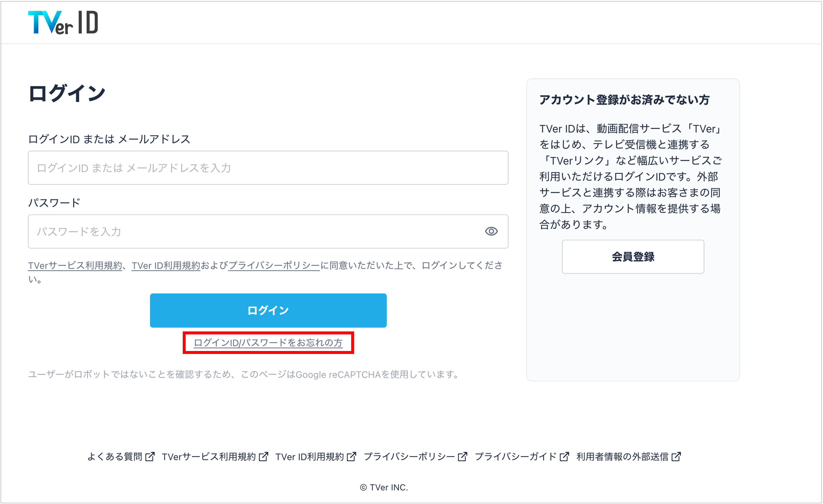Open 利用者情報の外部送信 footer link
This screenshot has height=504, width=823.
[623, 457]
